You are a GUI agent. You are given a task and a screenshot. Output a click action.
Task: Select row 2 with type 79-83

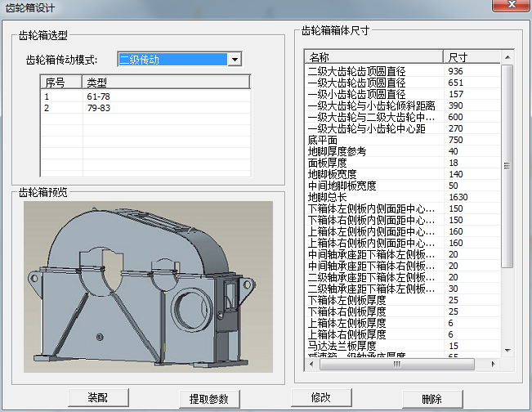pos(97,108)
